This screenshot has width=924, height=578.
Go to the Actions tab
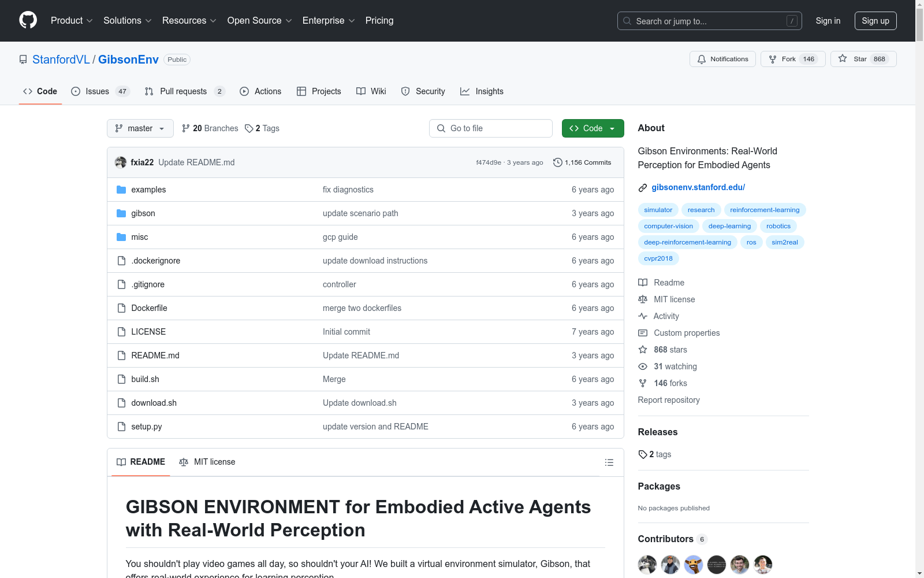coord(260,91)
